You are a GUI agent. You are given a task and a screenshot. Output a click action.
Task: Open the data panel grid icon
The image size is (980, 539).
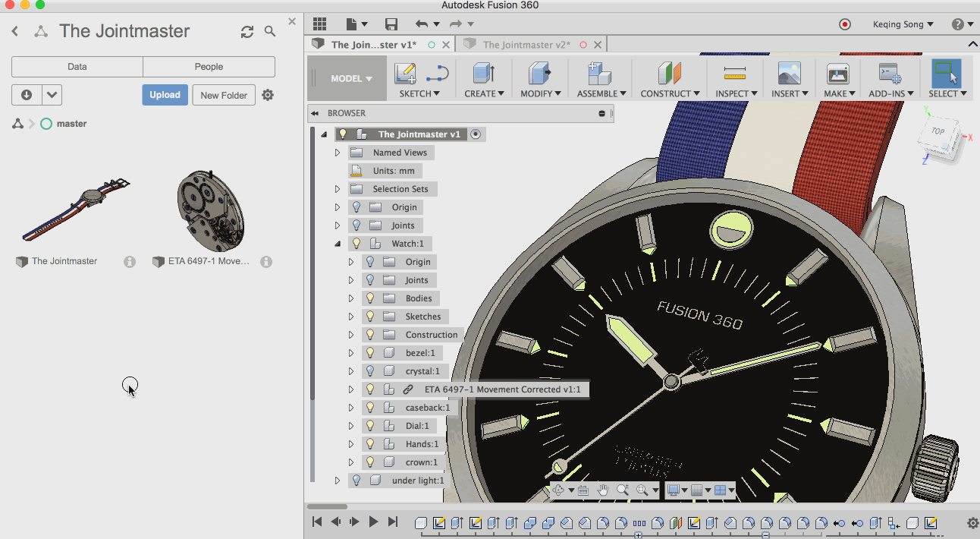pos(319,24)
